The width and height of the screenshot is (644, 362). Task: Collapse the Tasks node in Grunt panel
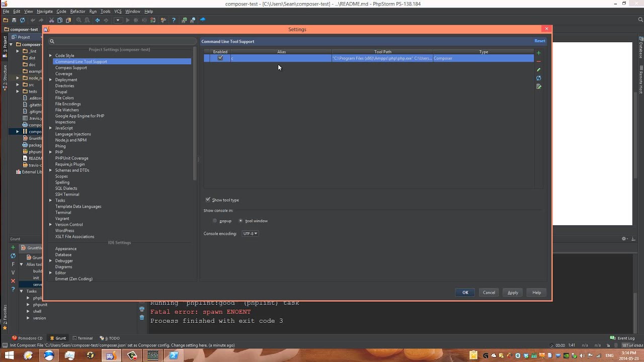coord(21,291)
